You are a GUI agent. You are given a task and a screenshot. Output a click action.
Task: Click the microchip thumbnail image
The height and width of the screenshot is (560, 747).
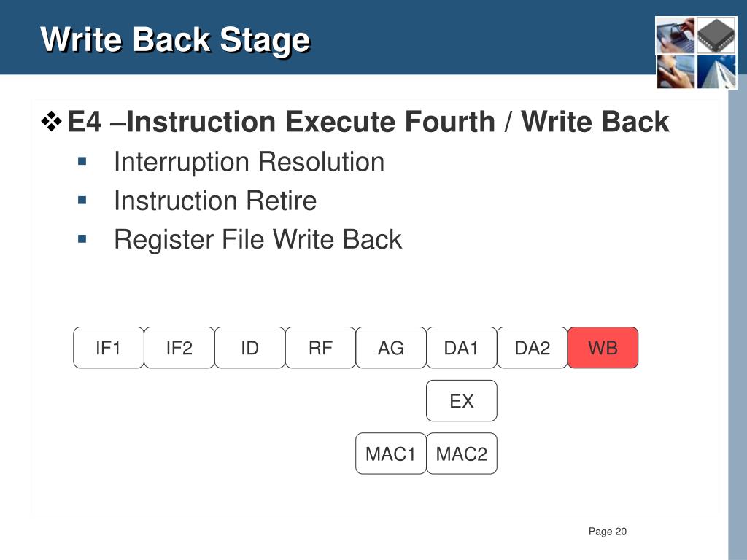(716, 35)
